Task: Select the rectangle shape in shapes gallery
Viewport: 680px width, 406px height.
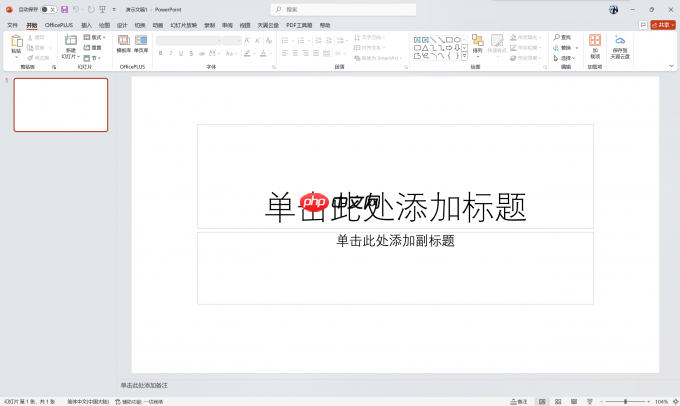Action: (449, 40)
